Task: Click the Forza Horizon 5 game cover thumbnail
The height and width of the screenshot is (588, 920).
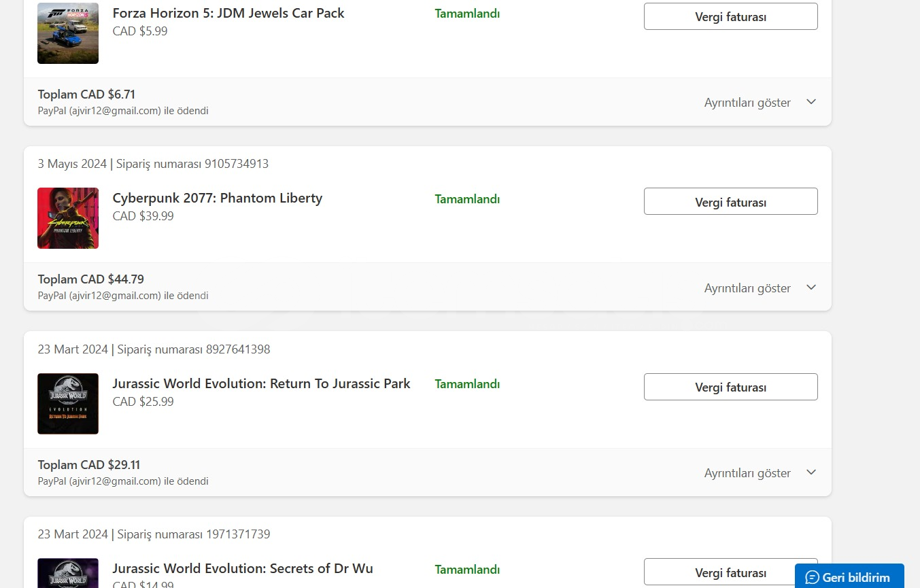Action: (x=68, y=33)
